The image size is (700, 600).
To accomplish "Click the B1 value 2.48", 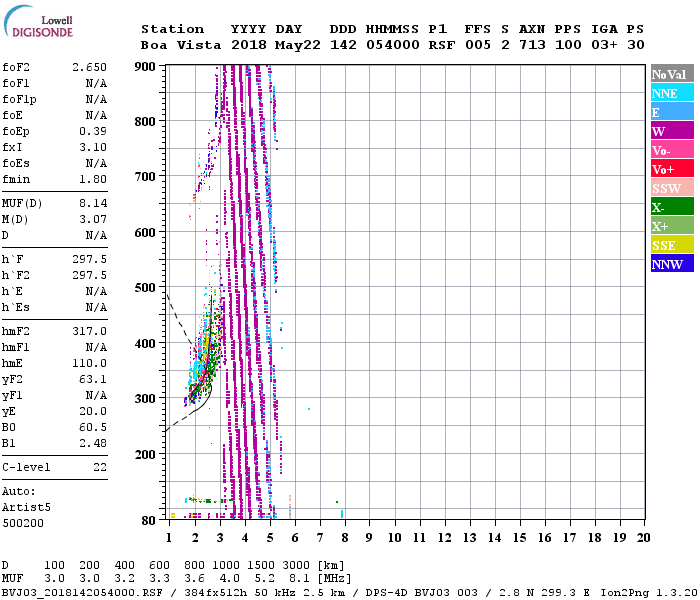I will click(93, 443).
